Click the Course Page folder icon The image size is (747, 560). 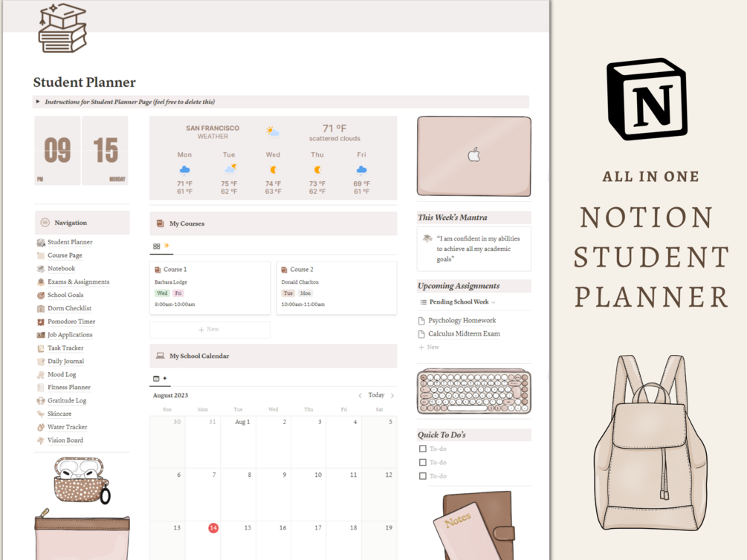click(41, 255)
